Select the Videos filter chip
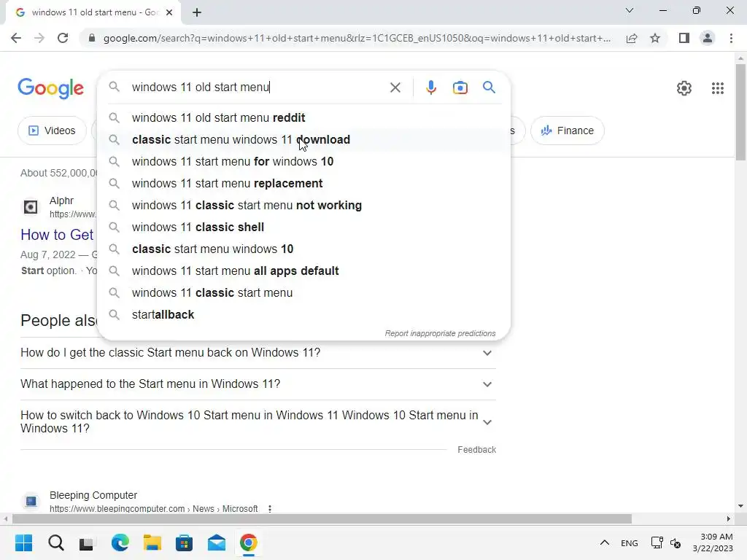Screen dimensions: 747x560 pos(53,131)
